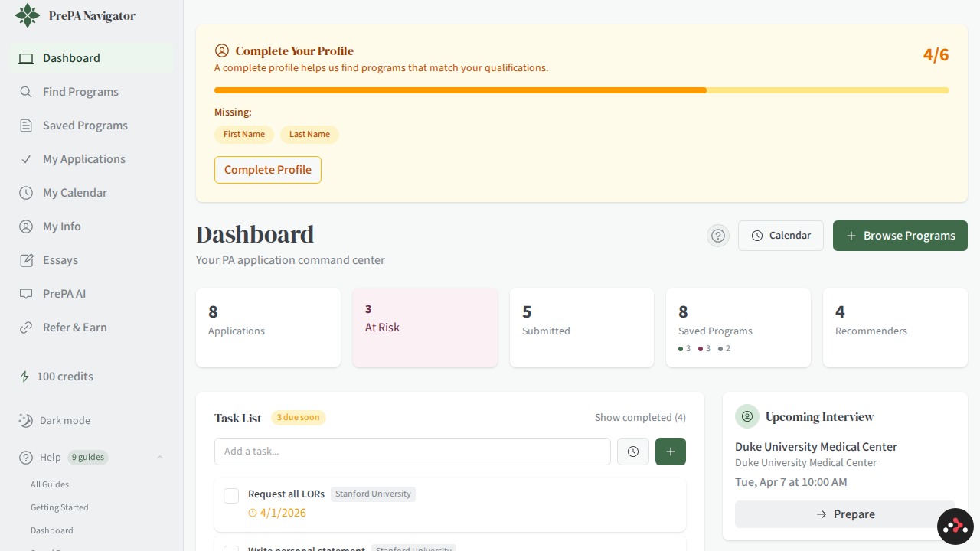
Task: Click the Saved Programs document icon
Action: 26,126
